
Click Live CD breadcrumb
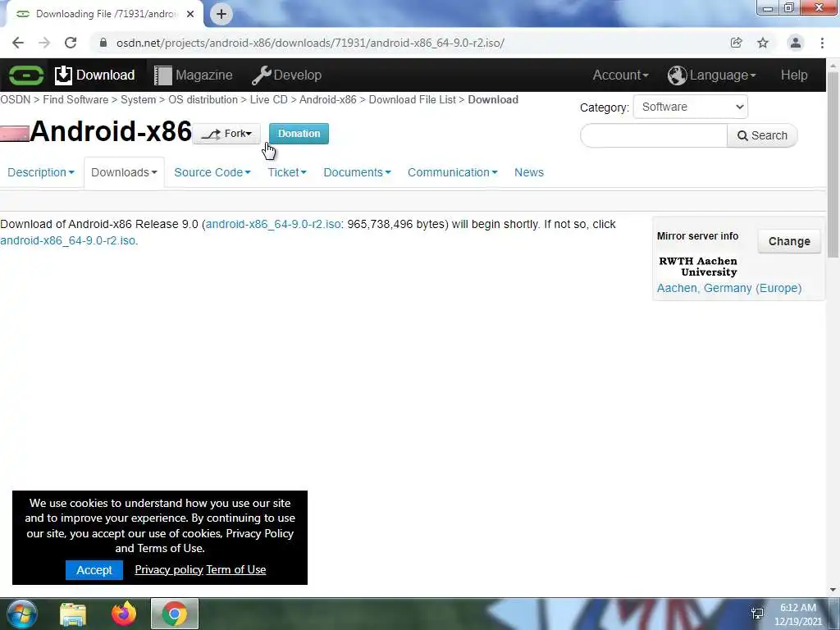pyautogui.click(x=269, y=99)
